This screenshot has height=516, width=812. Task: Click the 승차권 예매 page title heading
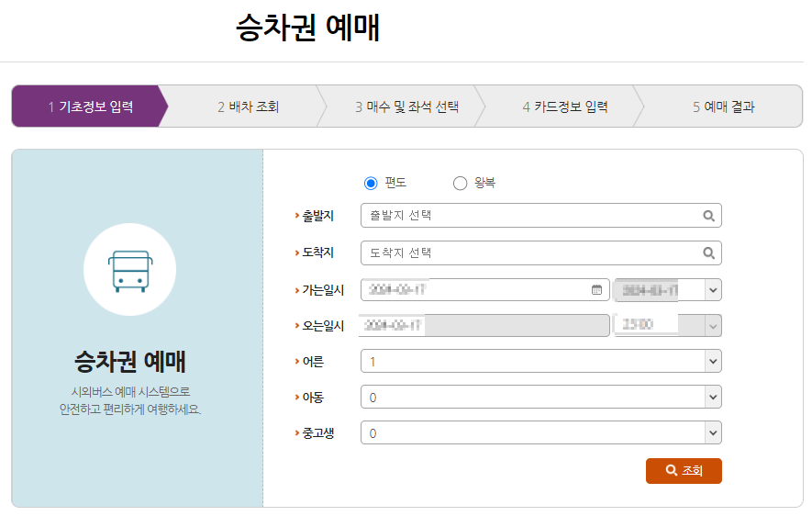[x=308, y=27]
